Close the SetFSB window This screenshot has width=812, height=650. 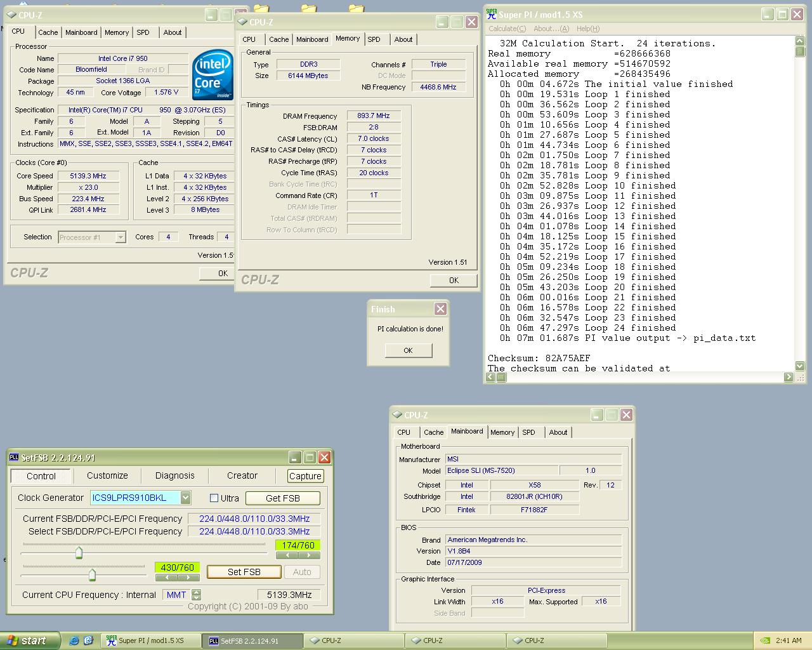[324, 457]
